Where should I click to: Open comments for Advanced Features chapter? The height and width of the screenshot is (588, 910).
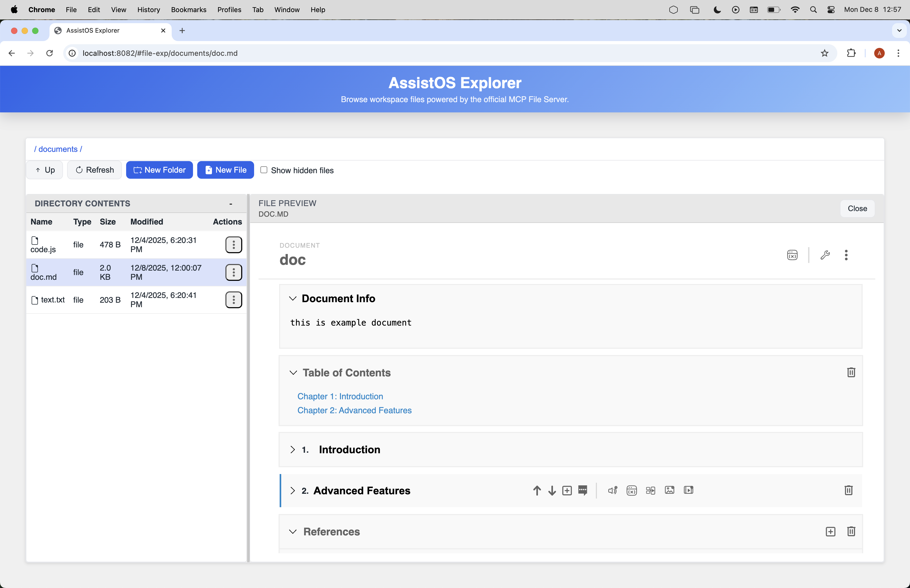[x=583, y=490]
